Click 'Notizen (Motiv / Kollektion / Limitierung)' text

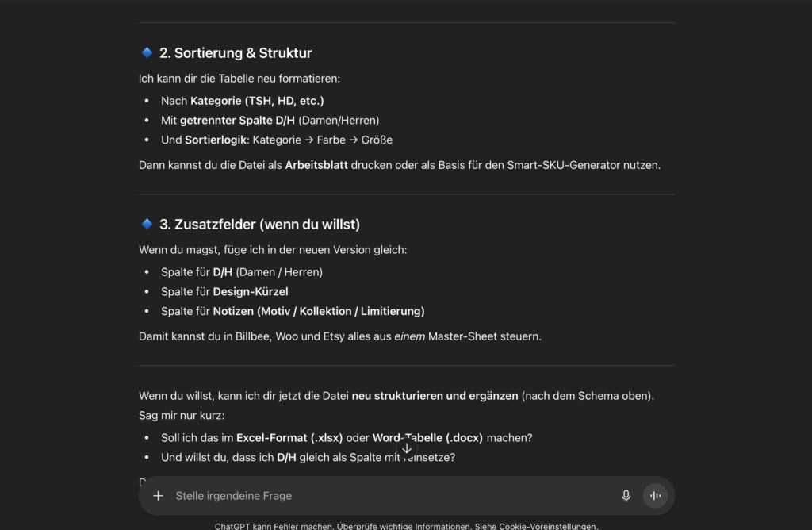[319, 311]
